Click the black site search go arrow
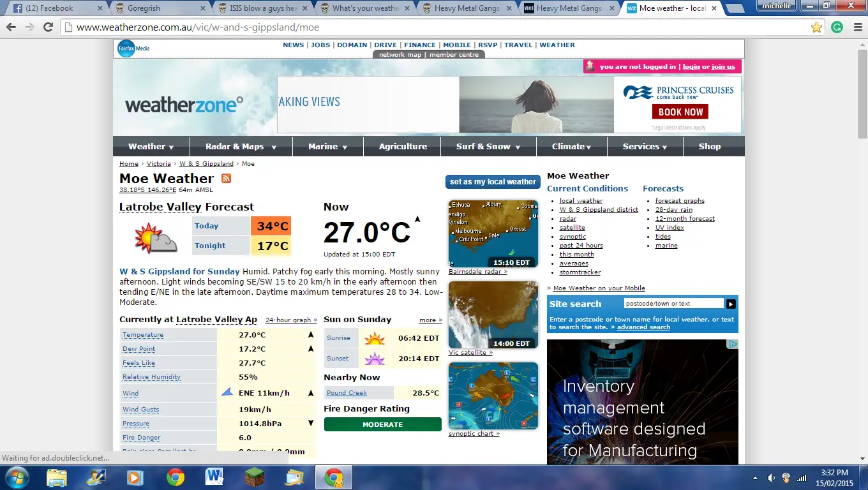The width and height of the screenshot is (868, 490). pyautogui.click(x=731, y=304)
